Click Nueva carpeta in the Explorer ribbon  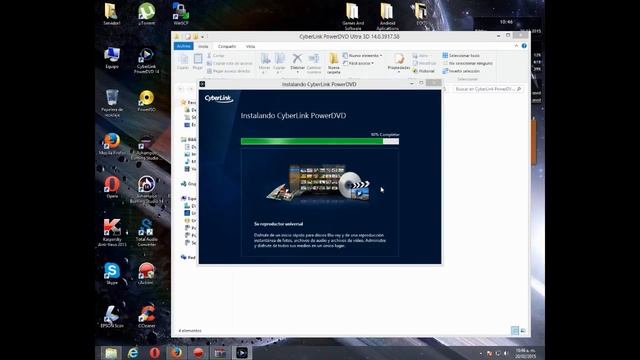(x=333, y=64)
